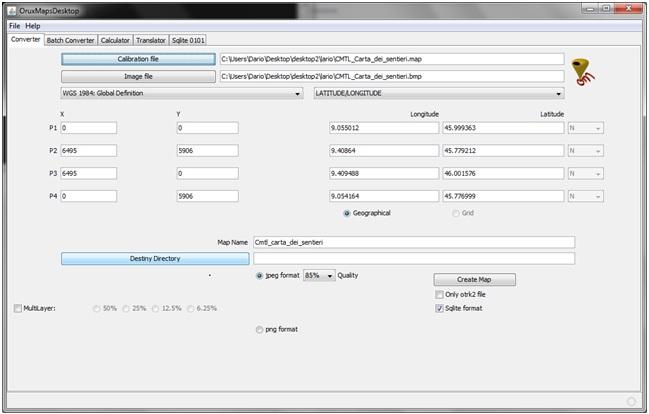Open the P2 hemisphere N dropdown

point(585,151)
